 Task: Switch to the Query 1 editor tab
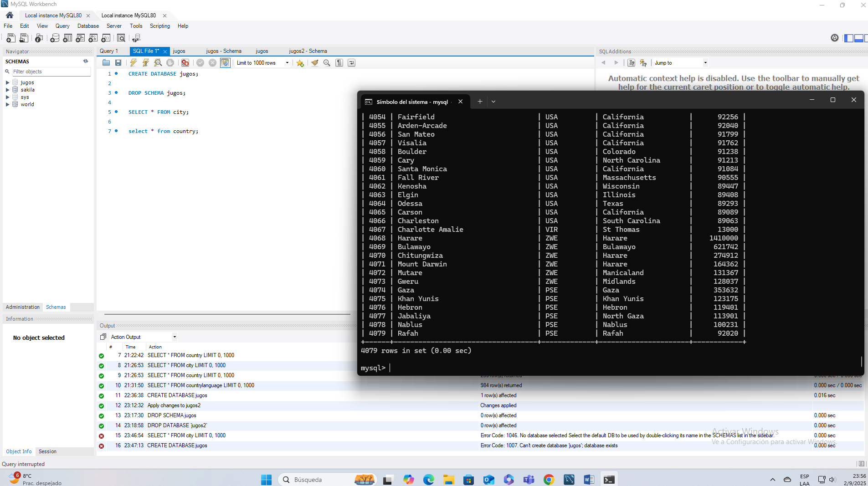pyautogui.click(x=109, y=51)
